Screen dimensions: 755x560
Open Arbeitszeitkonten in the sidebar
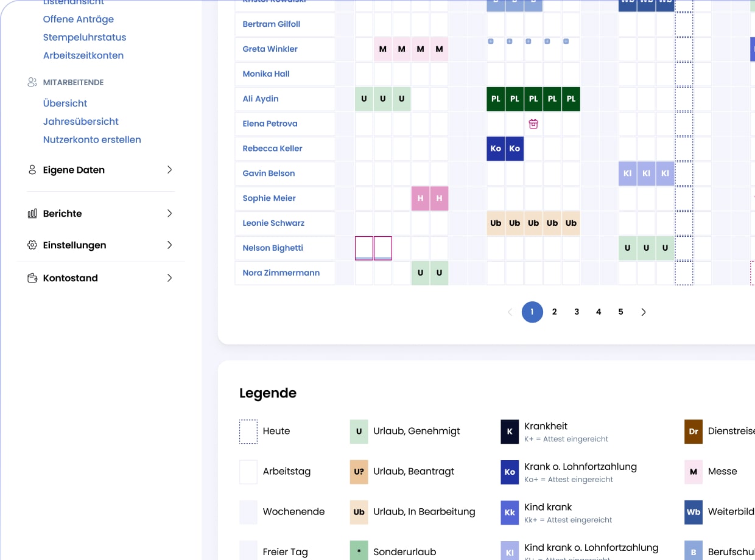pos(83,55)
